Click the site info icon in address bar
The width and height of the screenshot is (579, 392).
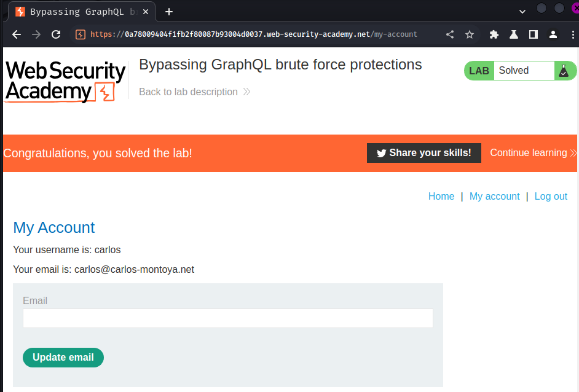click(x=80, y=34)
